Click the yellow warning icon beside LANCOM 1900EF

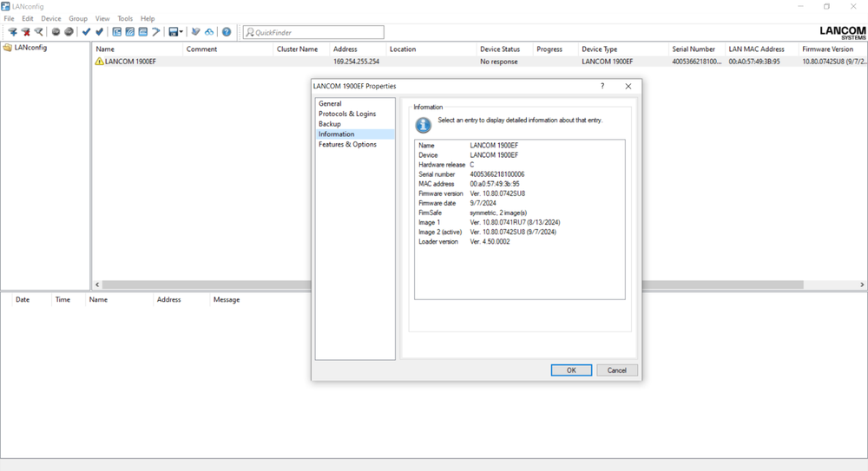[x=99, y=62]
